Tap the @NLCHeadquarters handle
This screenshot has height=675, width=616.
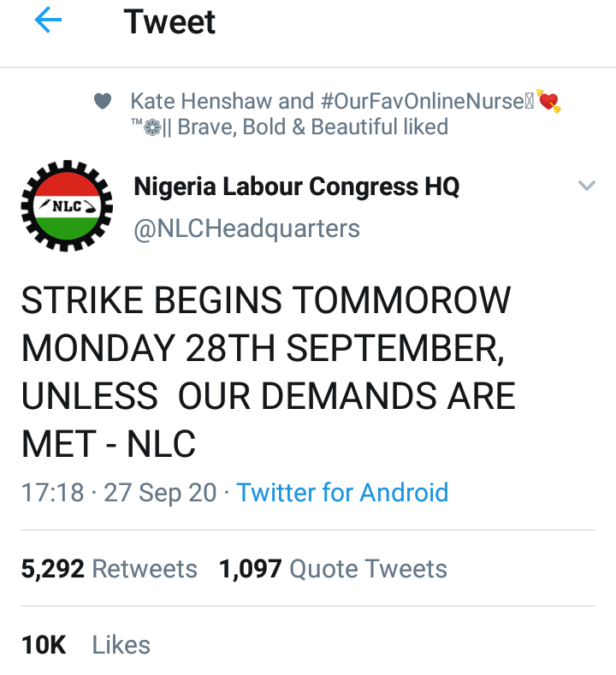point(247,228)
